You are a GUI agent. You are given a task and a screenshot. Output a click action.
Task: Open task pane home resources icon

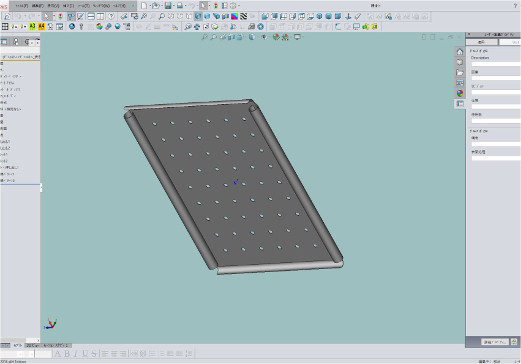(x=460, y=51)
